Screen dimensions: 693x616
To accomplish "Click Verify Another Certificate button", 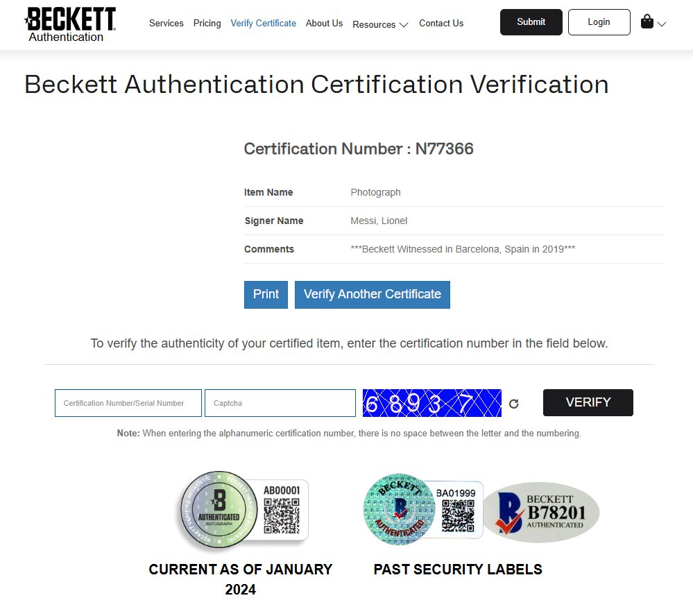I will (372, 294).
